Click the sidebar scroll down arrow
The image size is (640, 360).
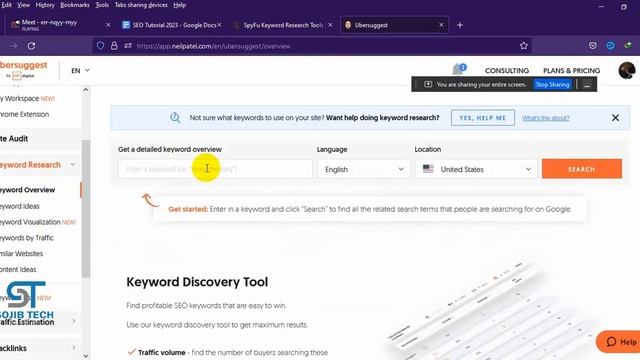tap(86, 356)
